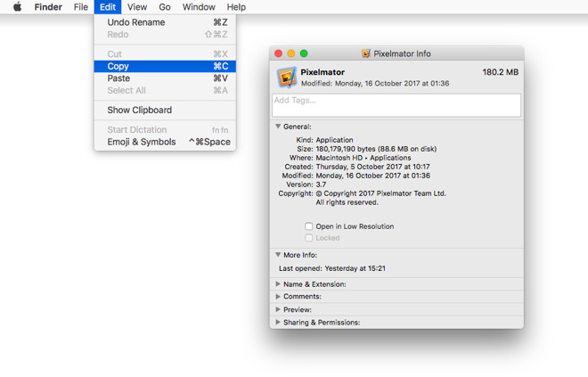This screenshot has width=588, height=377.
Task: Click the dimmed Locked checkbox
Action: click(x=308, y=238)
